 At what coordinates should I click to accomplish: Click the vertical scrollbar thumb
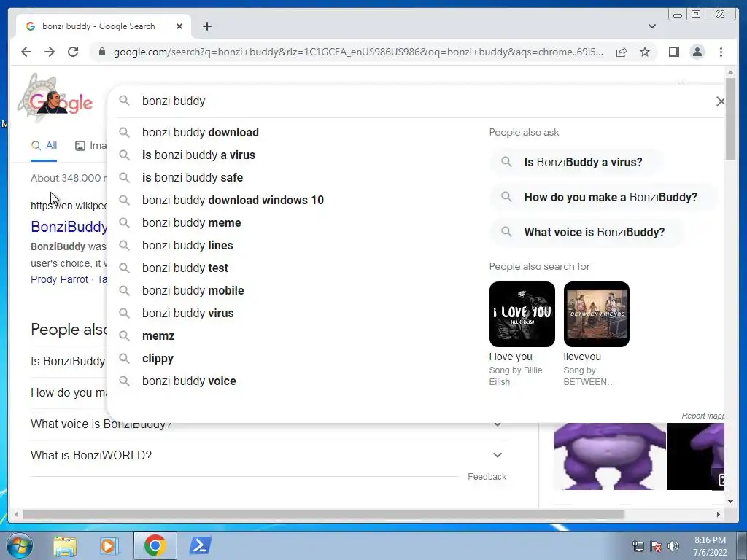coord(730,119)
